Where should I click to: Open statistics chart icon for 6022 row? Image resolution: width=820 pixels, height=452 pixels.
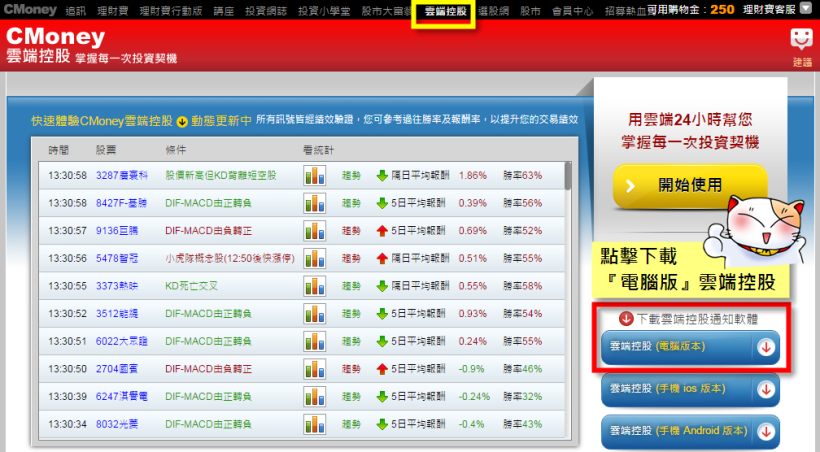tap(314, 342)
